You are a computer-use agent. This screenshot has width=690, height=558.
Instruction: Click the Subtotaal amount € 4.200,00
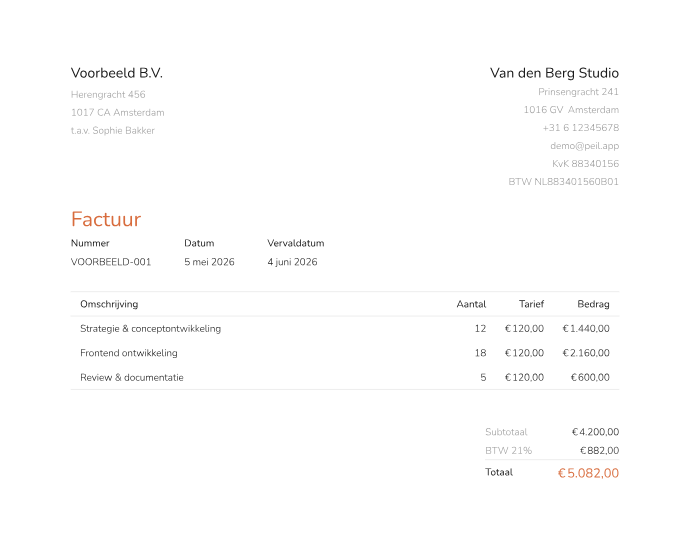click(x=595, y=432)
